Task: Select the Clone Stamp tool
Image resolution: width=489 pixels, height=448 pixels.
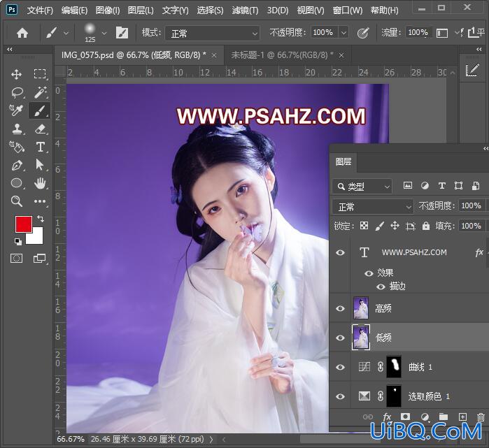Action: pyautogui.click(x=17, y=129)
